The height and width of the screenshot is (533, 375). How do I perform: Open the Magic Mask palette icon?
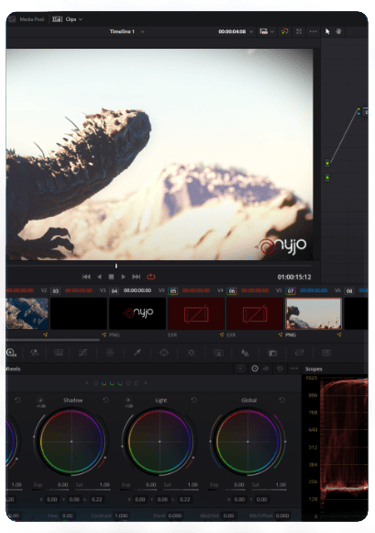point(218,353)
